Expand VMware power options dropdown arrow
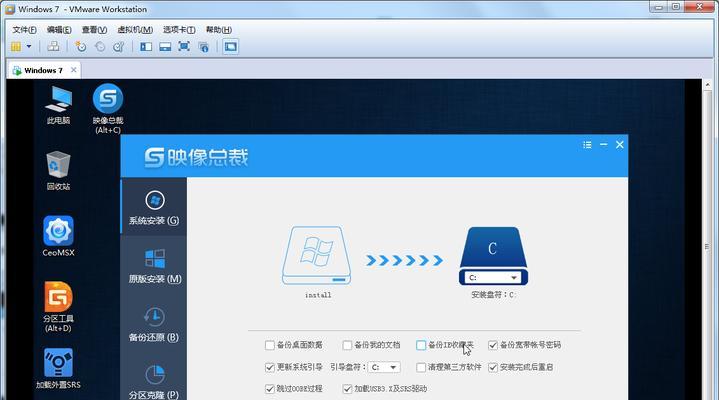This screenshot has width=719, height=400. click(29, 46)
